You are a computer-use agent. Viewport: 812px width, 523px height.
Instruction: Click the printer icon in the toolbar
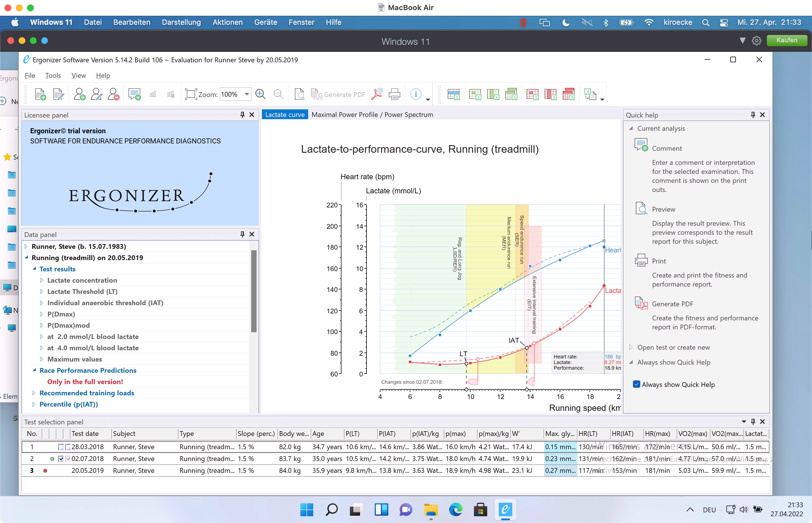pos(394,94)
